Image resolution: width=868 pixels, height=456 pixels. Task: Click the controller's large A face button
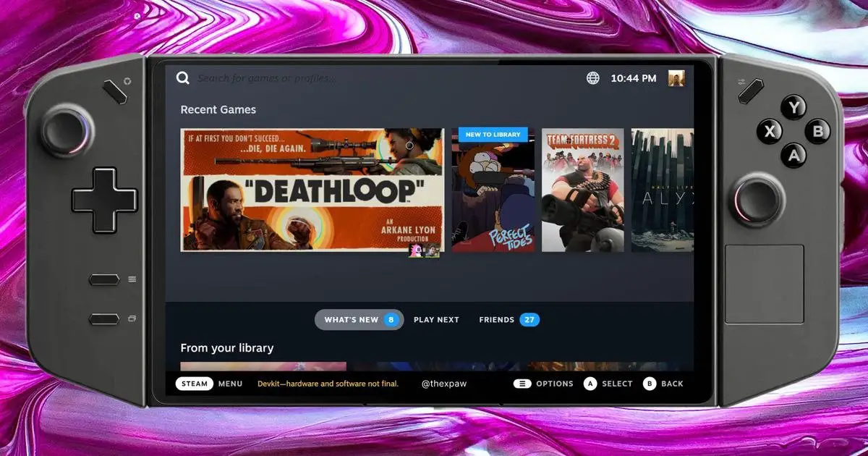[794, 155]
